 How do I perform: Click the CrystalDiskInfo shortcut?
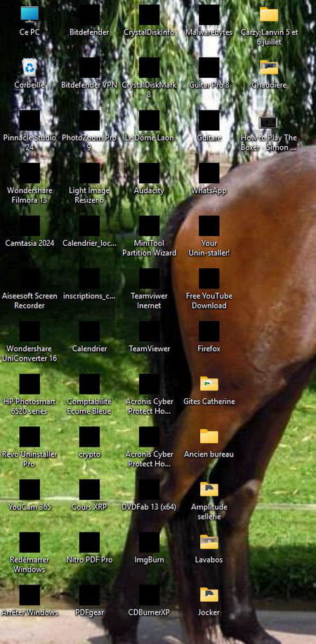(149, 15)
